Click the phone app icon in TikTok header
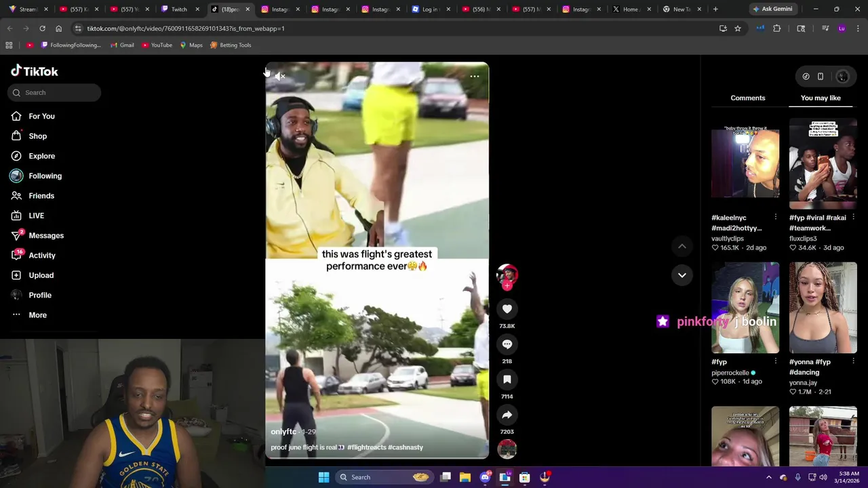Screen dimensions: 868x488 tap(821, 77)
